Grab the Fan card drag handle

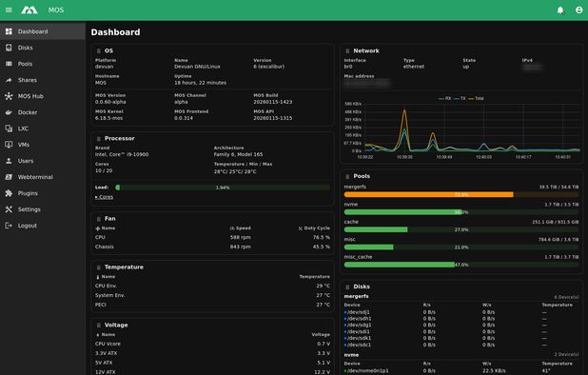pyautogui.click(x=99, y=219)
